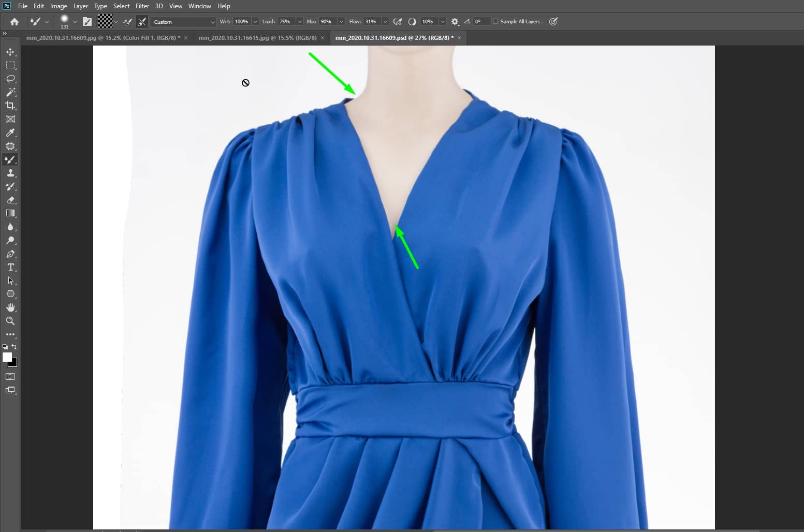Click the Home screen icon
804x532 pixels.
pos(13,21)
